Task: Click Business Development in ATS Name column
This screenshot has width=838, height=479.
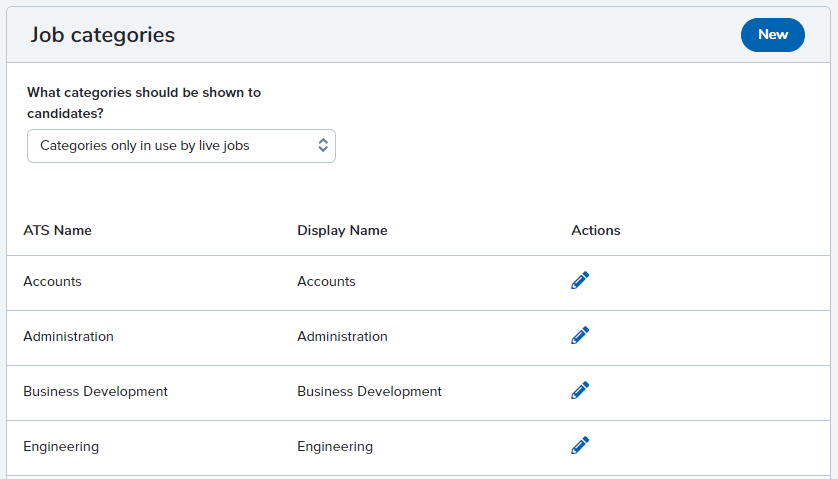Action: pos(95,392)
